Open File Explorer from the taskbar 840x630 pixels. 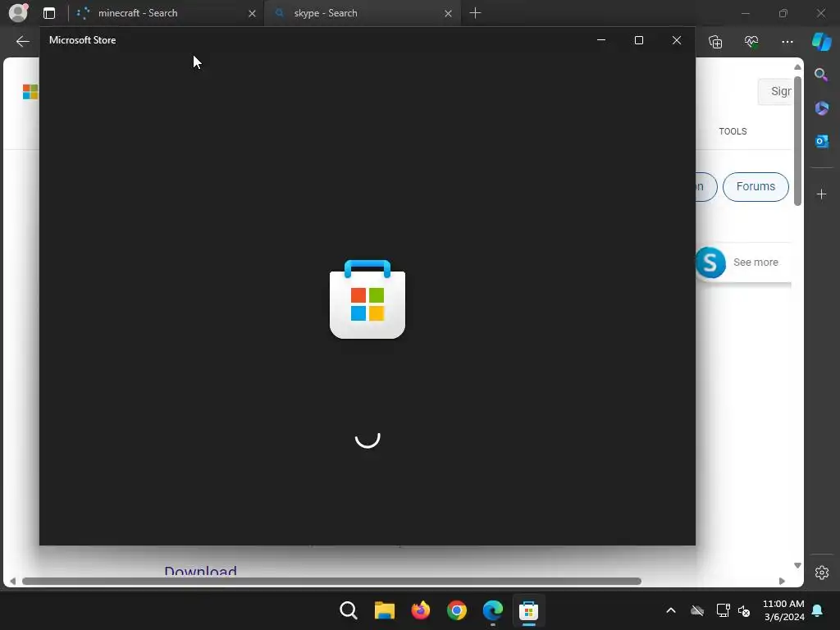(x=384, y=610)
